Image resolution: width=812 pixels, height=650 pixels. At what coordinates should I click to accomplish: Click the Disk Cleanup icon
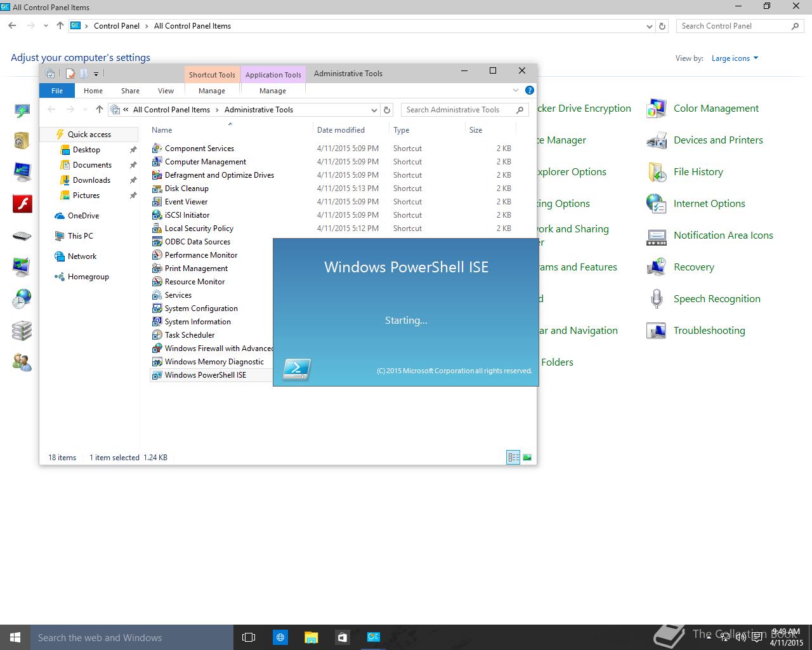click(157, 189)
